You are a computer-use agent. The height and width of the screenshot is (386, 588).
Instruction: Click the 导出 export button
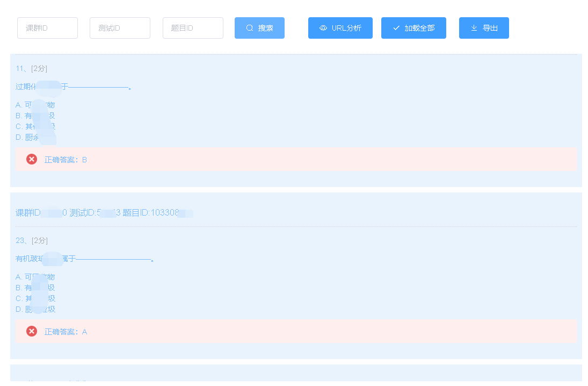(484, 28)
